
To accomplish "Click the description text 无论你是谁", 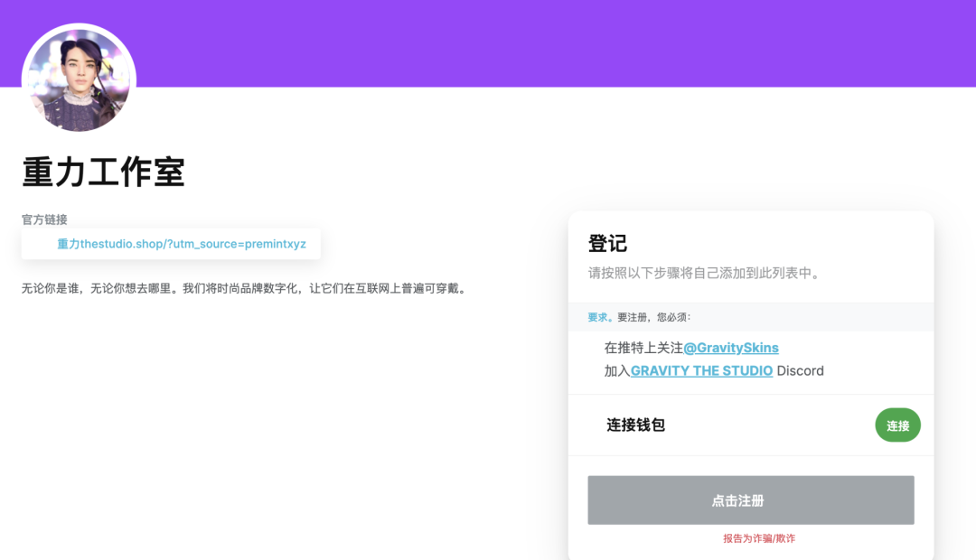I will (244, 289).
